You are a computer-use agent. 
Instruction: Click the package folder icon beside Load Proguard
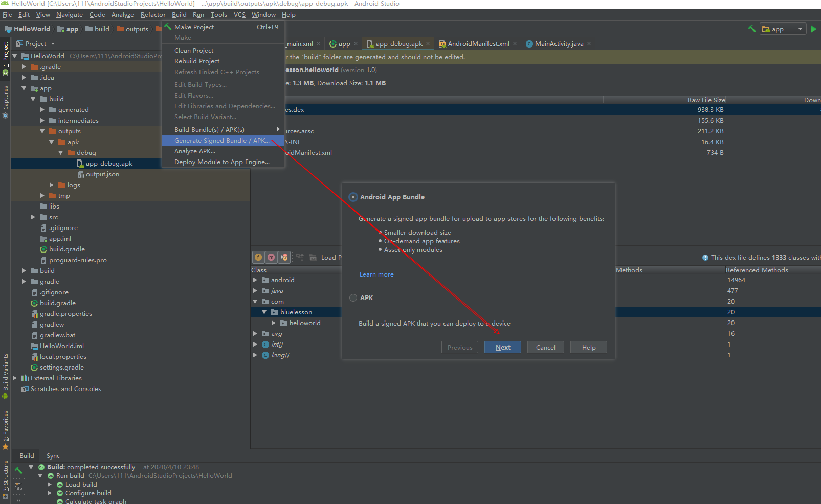point(313,257)
